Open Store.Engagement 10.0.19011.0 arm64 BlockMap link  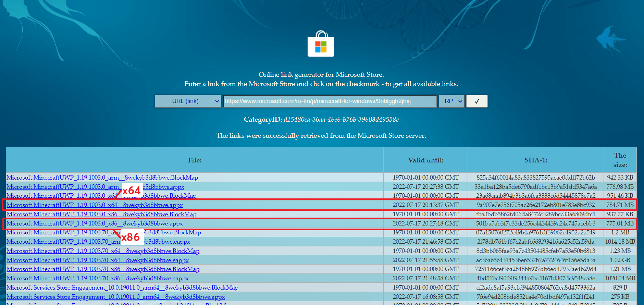(122, 288)
